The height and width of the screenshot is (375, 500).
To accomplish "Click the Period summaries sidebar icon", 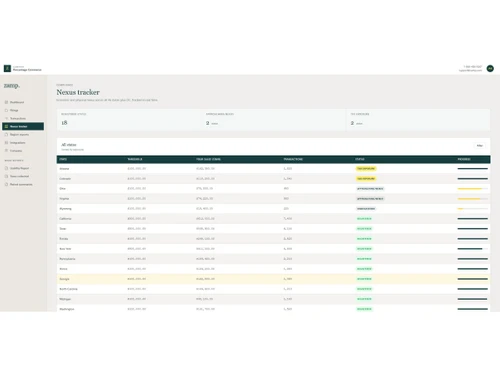I will (6, 184).
